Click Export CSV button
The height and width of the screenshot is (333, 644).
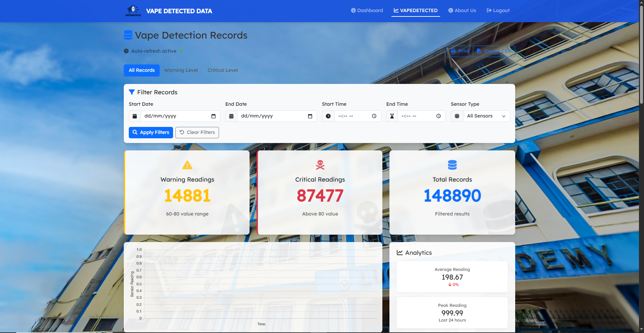[x=494, y=51]
